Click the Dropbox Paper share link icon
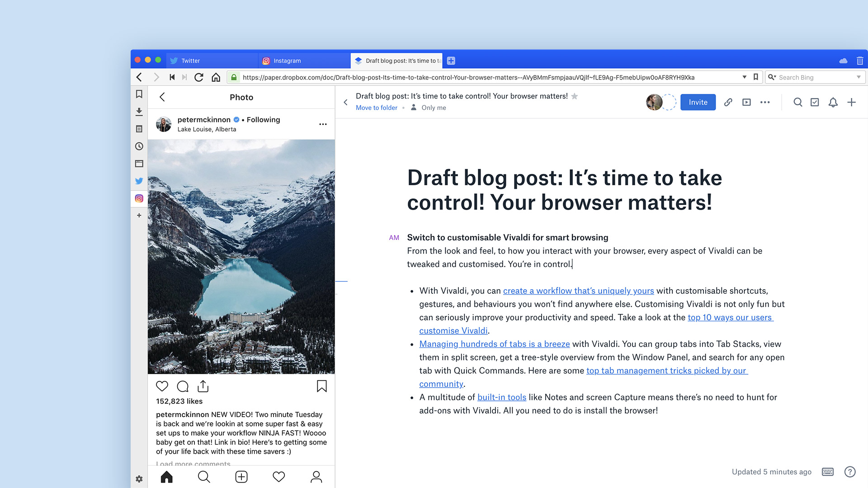The width and height of the screenshot is (868, 488). tap(728, 102)
